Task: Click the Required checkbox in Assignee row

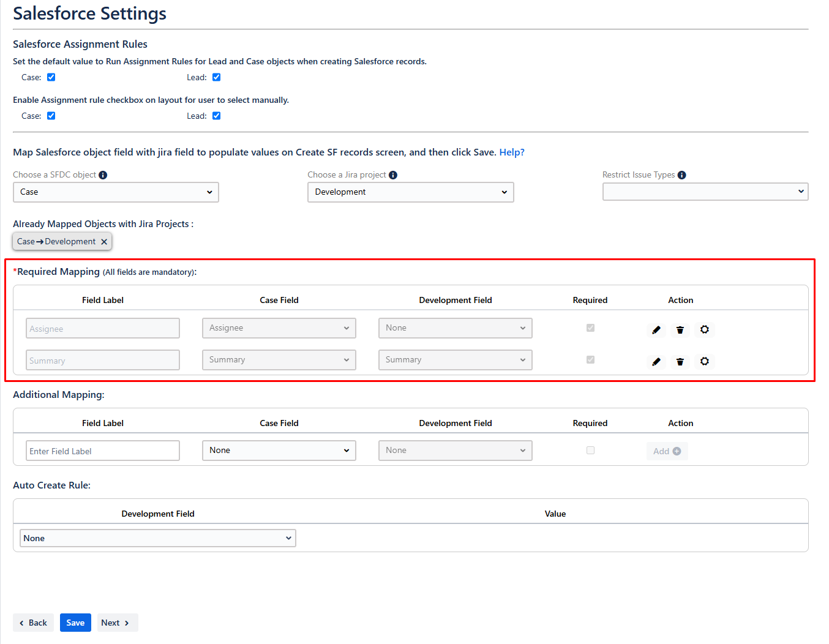Action: tap(590, 328)
